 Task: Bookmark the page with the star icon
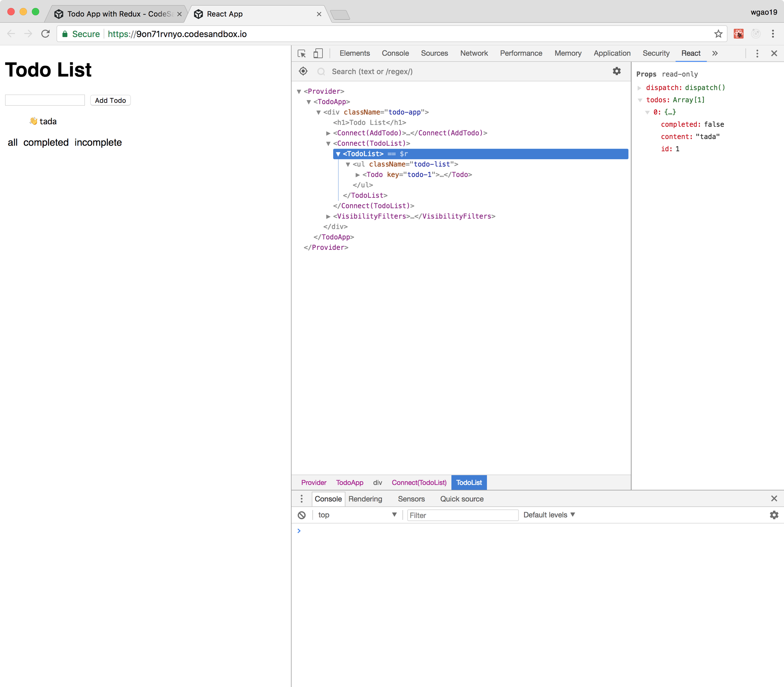718,34
